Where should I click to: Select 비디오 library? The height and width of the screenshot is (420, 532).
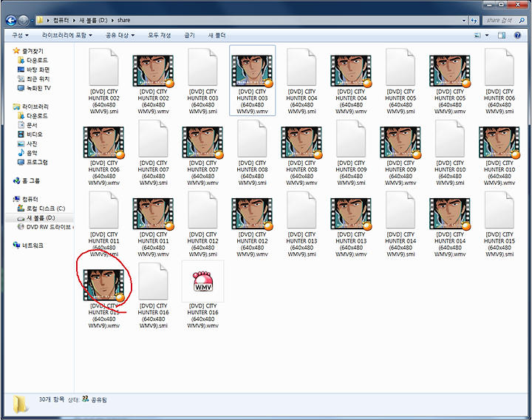(30, 134)
